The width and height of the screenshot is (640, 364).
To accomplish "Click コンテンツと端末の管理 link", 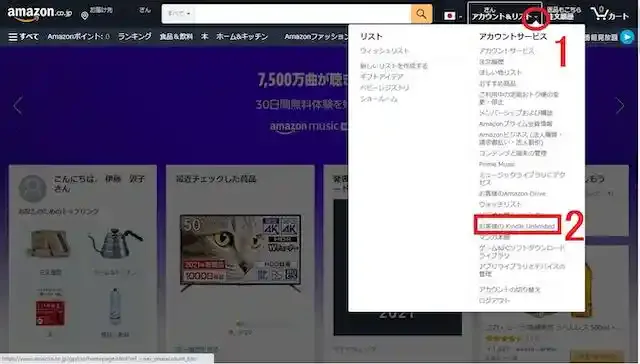I will 513,153.
